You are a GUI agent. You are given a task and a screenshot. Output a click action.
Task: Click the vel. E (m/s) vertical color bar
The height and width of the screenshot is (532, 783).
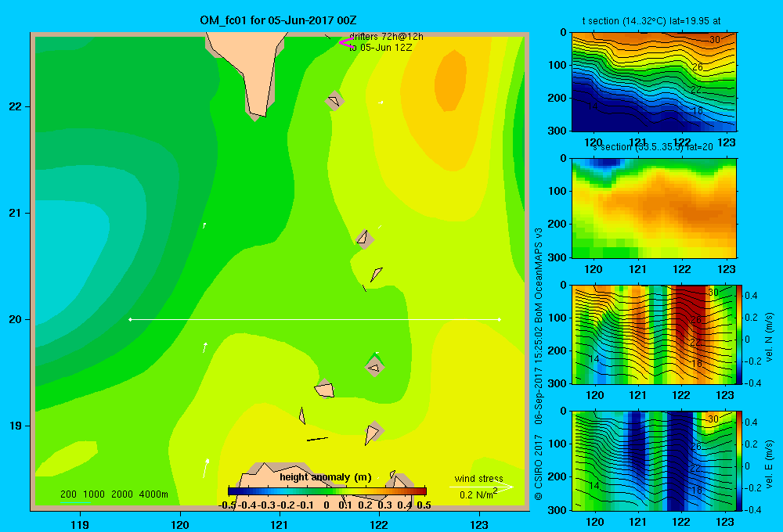[x=740, y=461]
